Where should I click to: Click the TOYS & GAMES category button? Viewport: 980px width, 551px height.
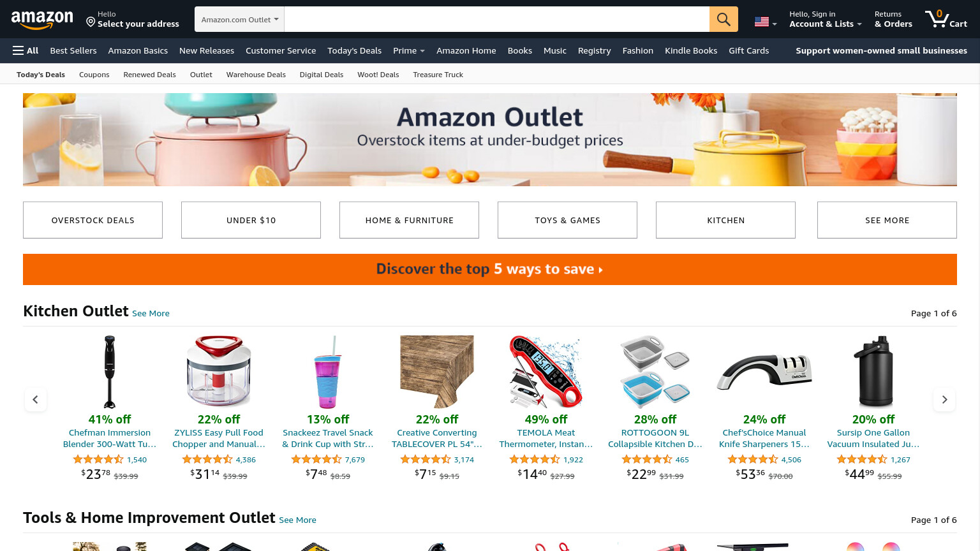567,220
